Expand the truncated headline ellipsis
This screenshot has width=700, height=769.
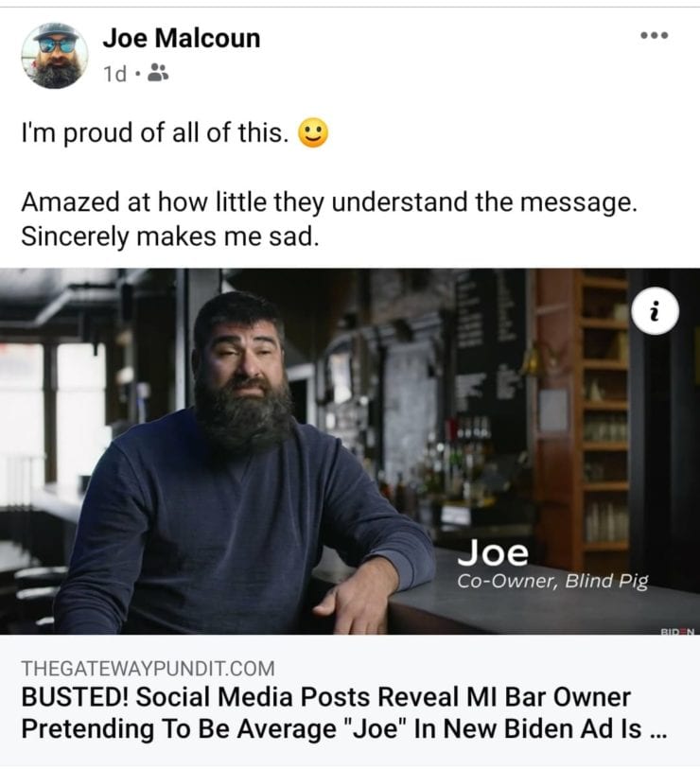tap(657, 731)
